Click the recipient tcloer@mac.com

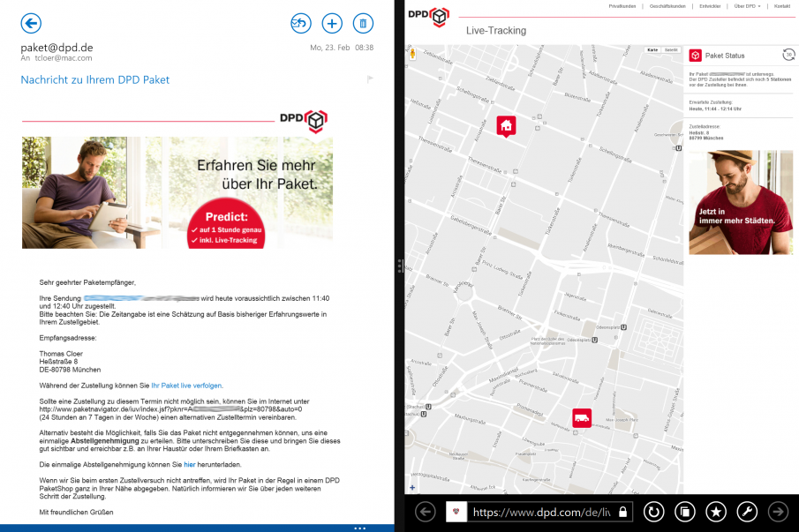point(64,58)
